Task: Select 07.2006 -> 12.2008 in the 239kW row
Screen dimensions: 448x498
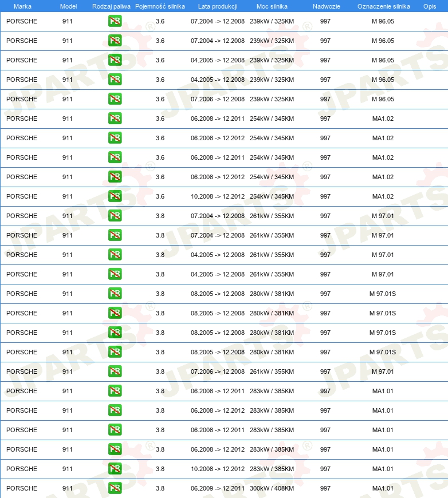Action: pyautogui.click(x=218, y=99)
